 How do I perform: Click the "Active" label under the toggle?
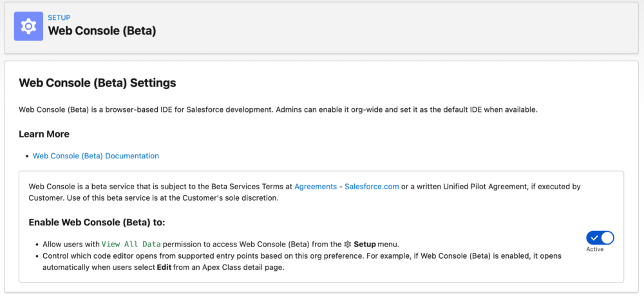click(595, 249)
